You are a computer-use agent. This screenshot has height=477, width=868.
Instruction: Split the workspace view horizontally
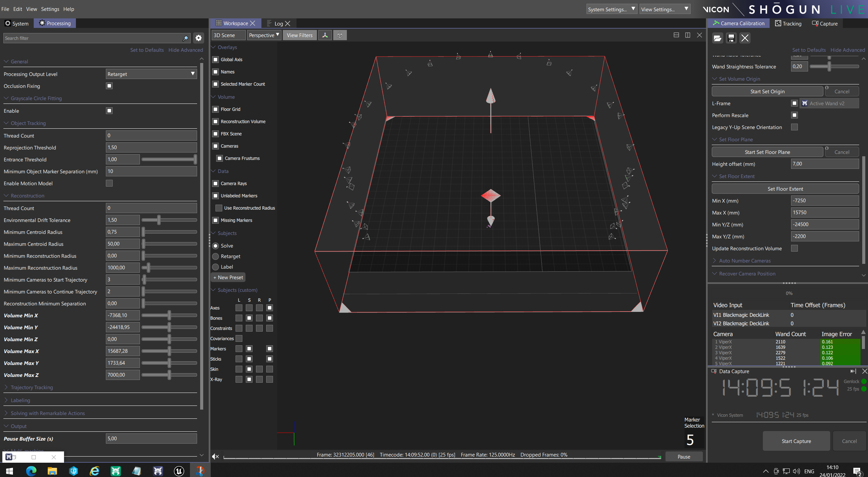676,35
